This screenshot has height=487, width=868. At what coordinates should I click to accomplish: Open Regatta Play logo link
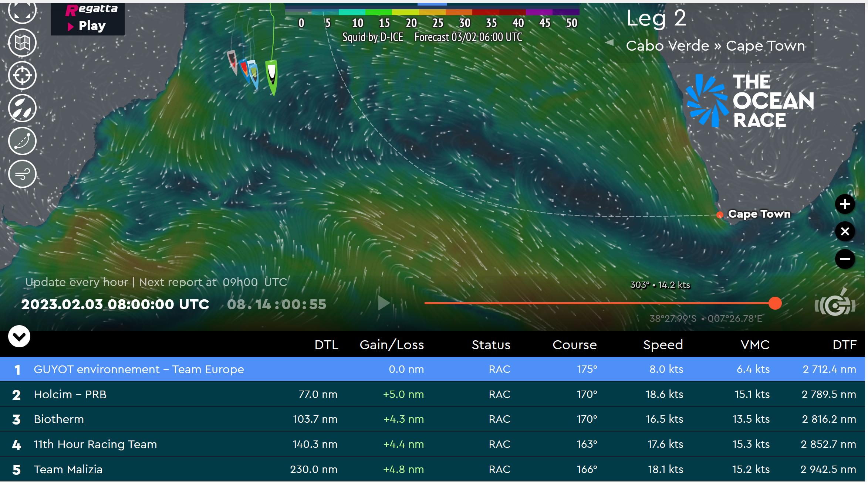click(88, 18)
